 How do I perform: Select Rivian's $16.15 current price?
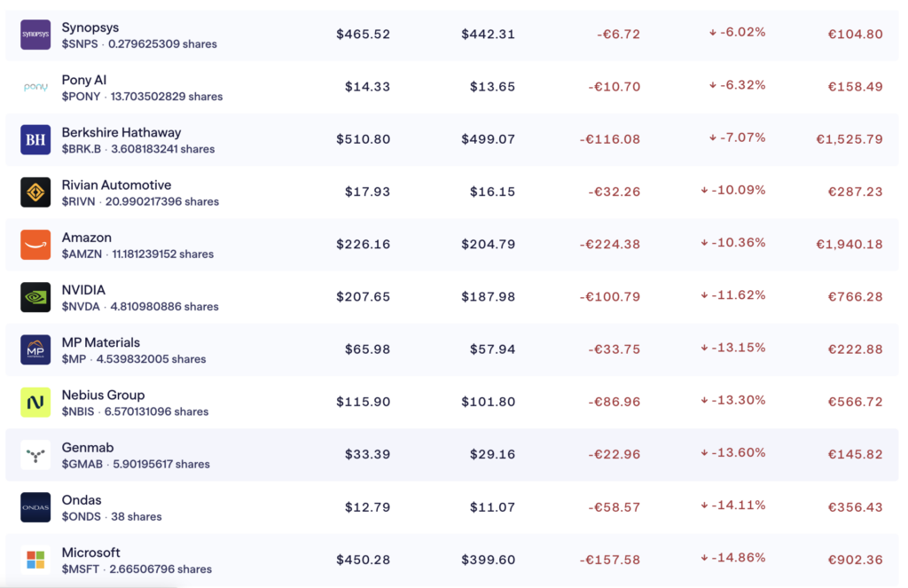tap(488, 192)
